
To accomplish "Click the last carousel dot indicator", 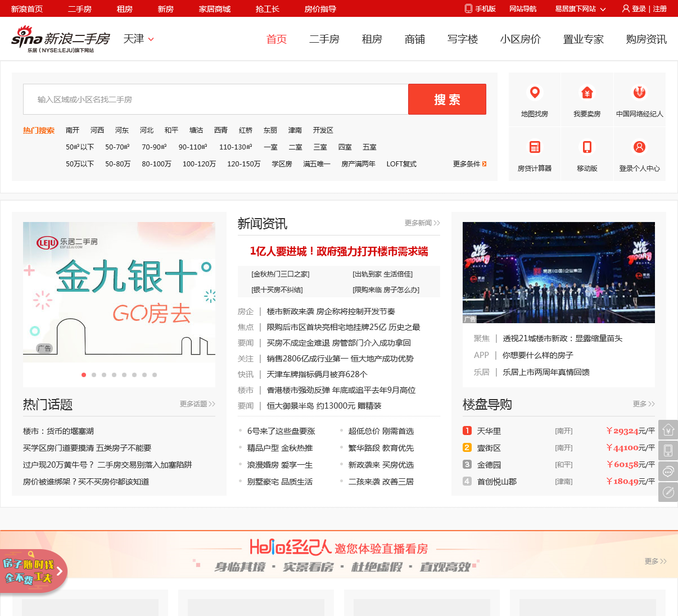I will click(x=155, y=375).
